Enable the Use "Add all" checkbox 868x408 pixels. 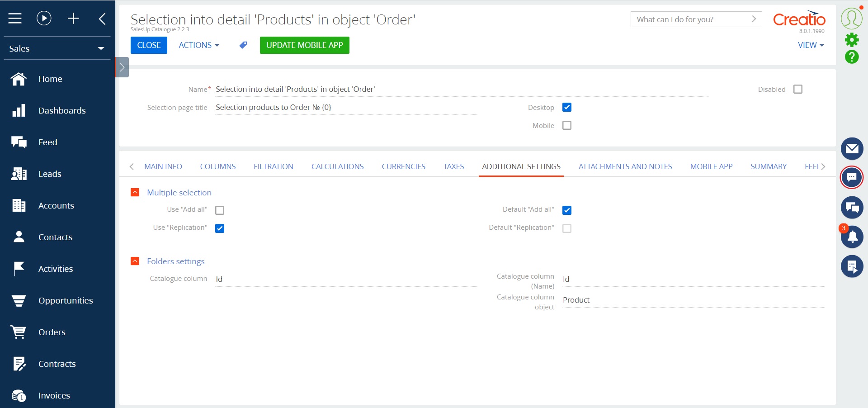pos(220,210)
